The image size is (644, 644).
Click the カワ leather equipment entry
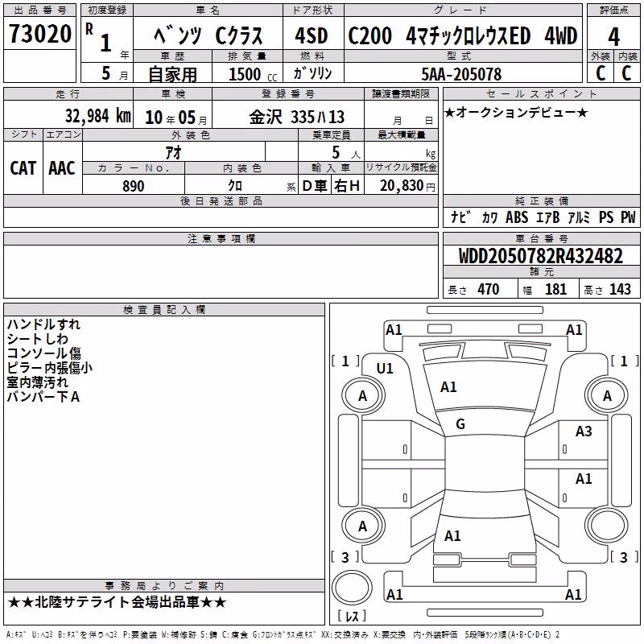click(489, 217)
